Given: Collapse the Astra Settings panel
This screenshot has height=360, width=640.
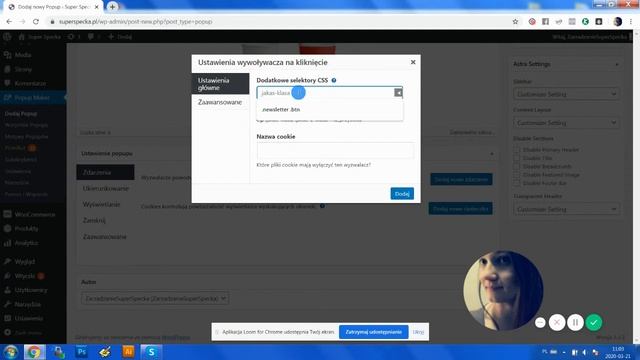Looking at the screenshot, I should click(x=616, y=64).
